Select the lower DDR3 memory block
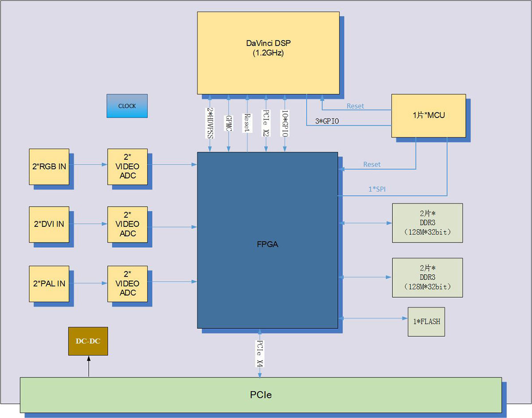The height and width of the screenshot is (418, 532). tap(427, 277)
